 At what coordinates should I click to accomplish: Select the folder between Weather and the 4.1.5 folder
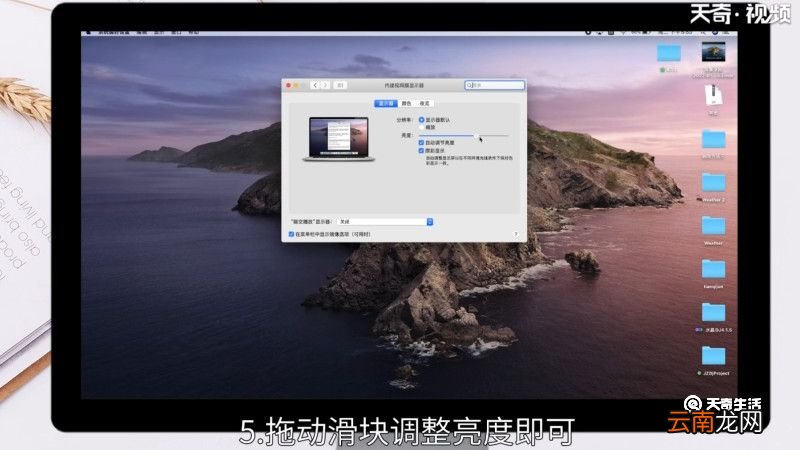click(x=713, y=269)
